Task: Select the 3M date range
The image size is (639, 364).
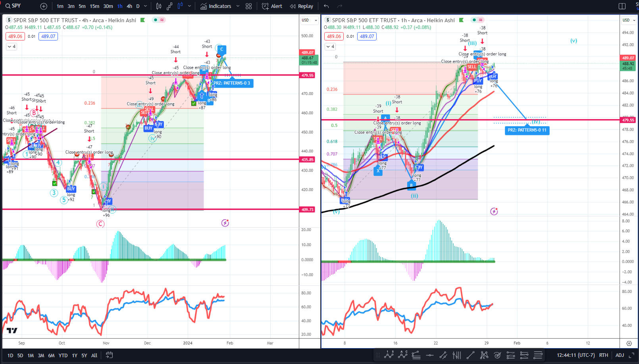Action: click(x=41, y=355)
